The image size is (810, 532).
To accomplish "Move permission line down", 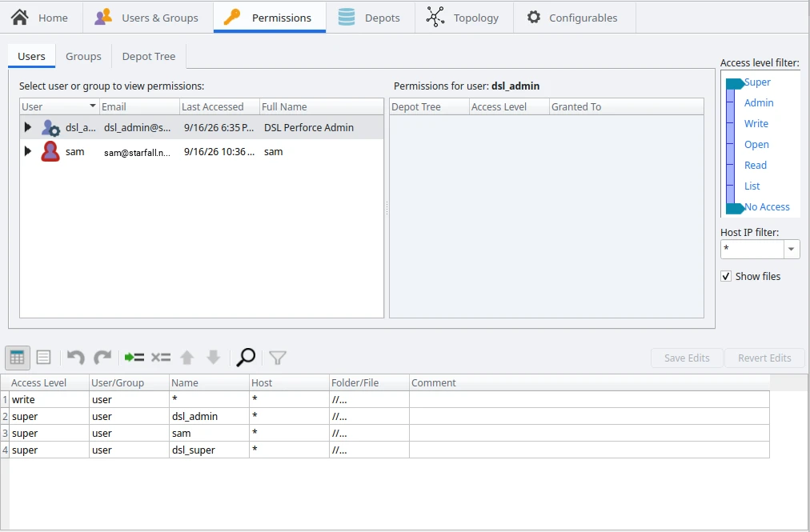I will (214, 358).
